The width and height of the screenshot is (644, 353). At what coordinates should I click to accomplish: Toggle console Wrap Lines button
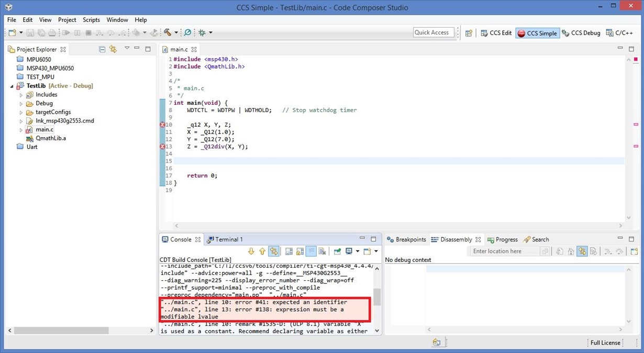(311, 251)
